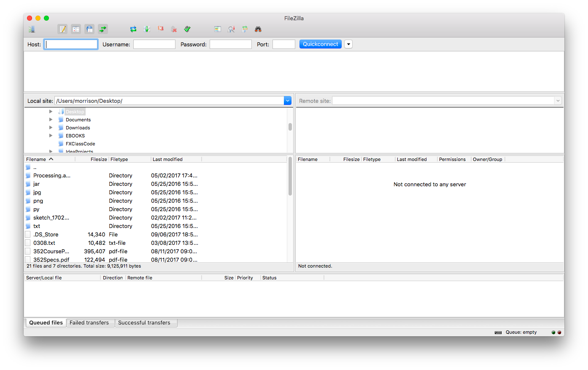This screenshot has width=588, height=370.
Task: Select the 0308.txt file
Action: [156, 243]
